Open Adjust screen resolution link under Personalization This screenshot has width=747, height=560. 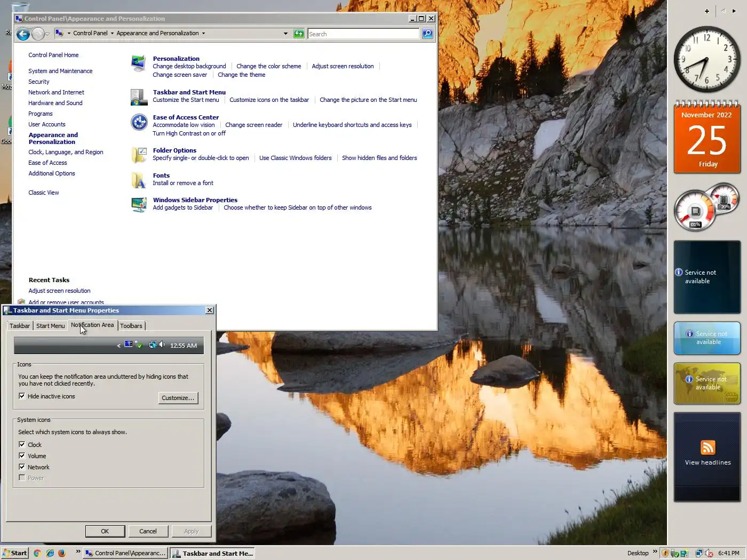343,66
